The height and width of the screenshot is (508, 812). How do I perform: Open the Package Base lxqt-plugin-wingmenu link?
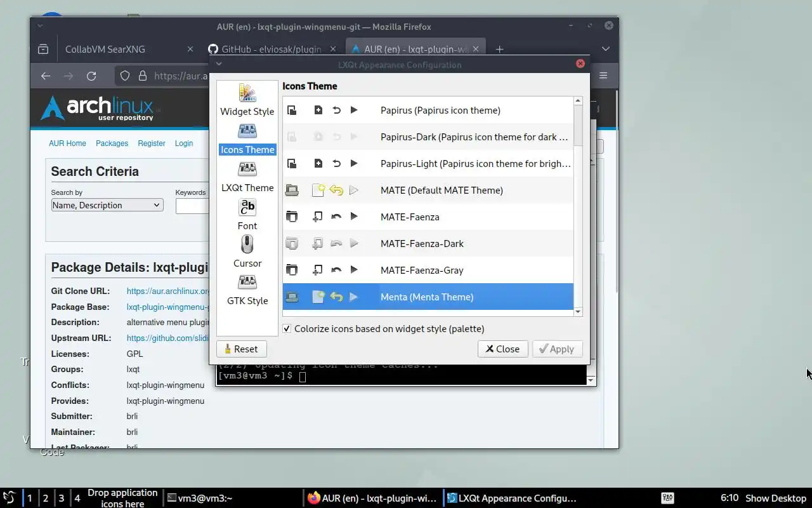168,307
